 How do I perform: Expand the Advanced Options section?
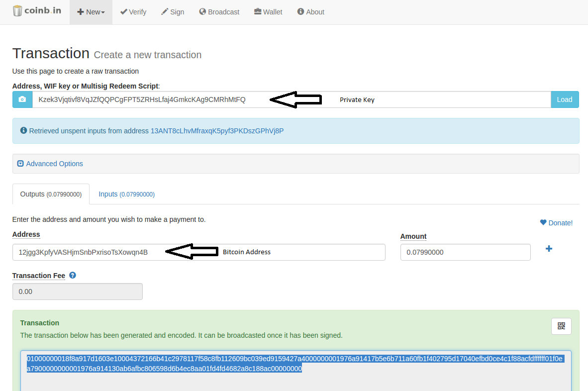[x=50, y=163]
